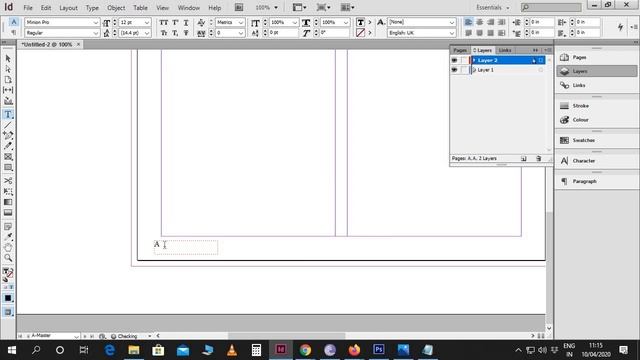Click the Fill and Stroke colour box
Screen dimensions: 640x360
click(x=8, y=272)
